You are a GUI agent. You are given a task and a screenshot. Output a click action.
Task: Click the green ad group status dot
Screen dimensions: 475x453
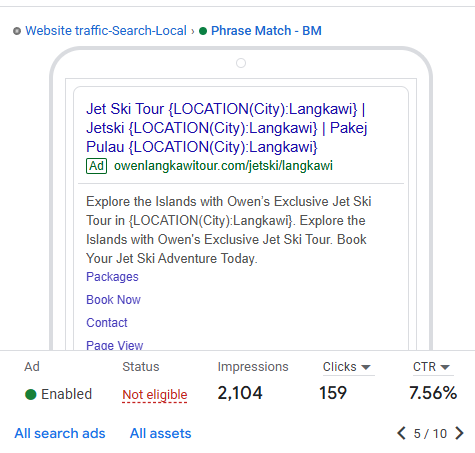coord(203,31)
